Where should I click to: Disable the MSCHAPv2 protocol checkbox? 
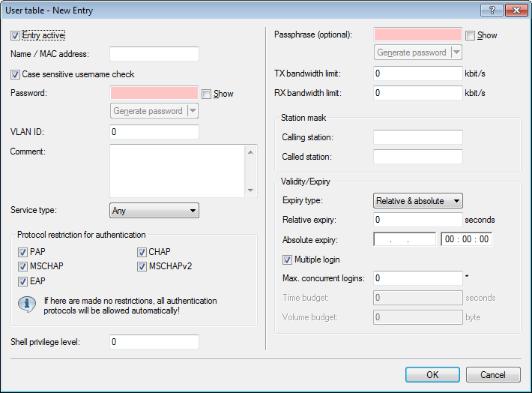point(142,266)
